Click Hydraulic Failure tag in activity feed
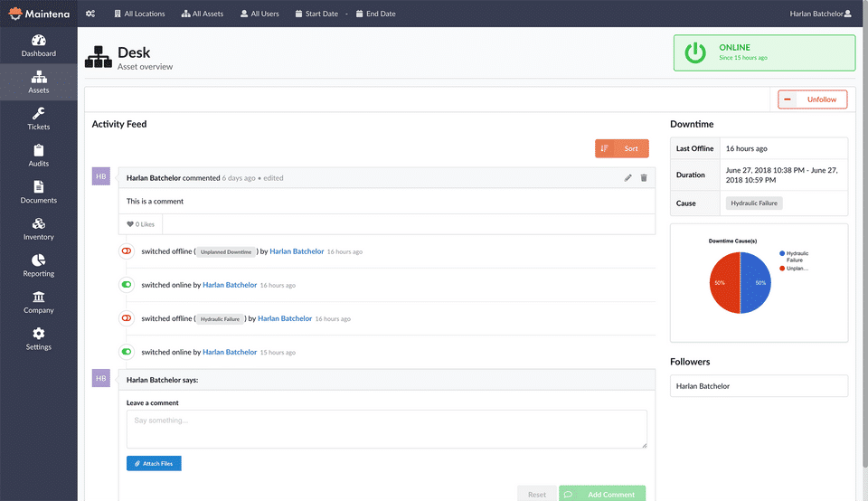 click(x=220, y=319)
